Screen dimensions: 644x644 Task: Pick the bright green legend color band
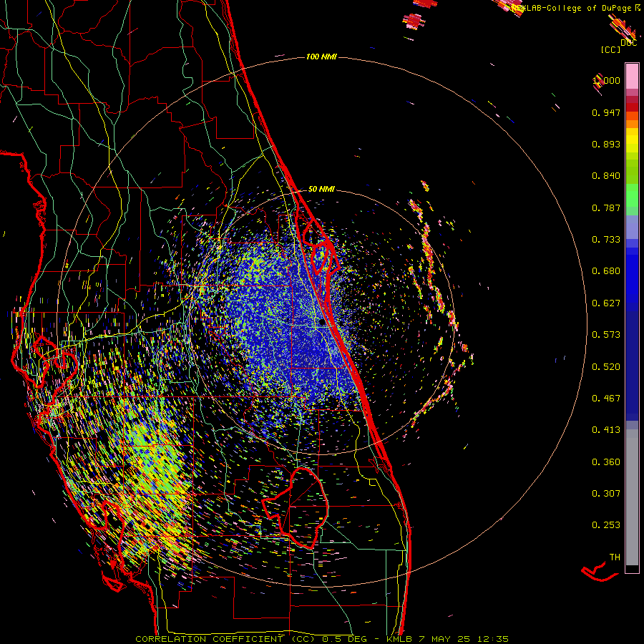point(632,195)
